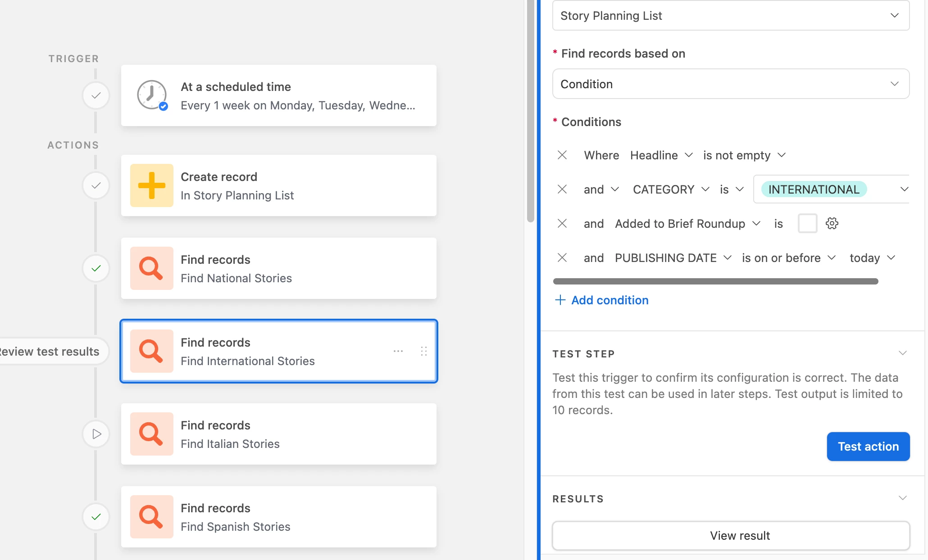Viewport: 928px width, 560px height.
Task: Click the horizontal scrollbar under the conditions
Action: [715, 281]
